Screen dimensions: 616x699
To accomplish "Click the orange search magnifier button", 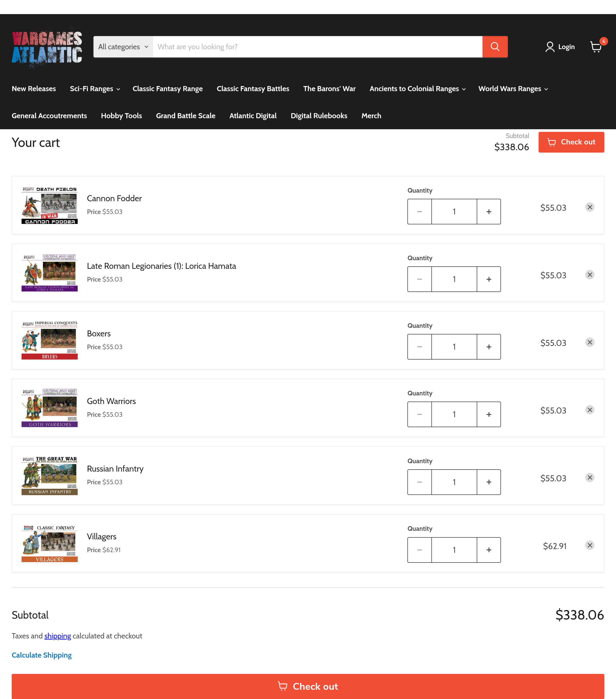I will [495, 47].
